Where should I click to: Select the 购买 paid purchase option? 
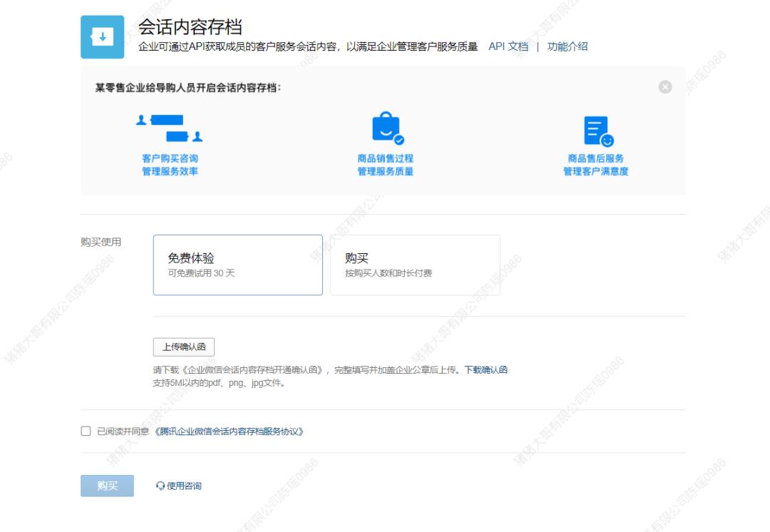click(x=415, y=265)
